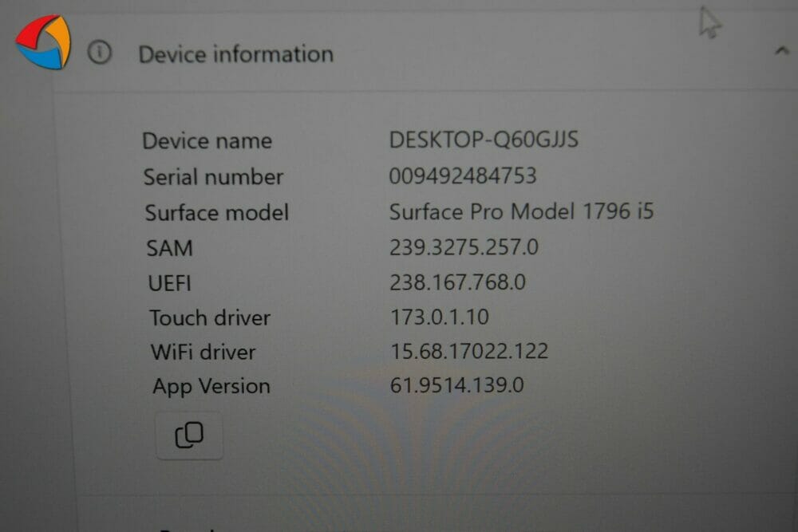Click the WiFi driver label
The height and width of the screenshot is (532, 798).
(203, 352)
